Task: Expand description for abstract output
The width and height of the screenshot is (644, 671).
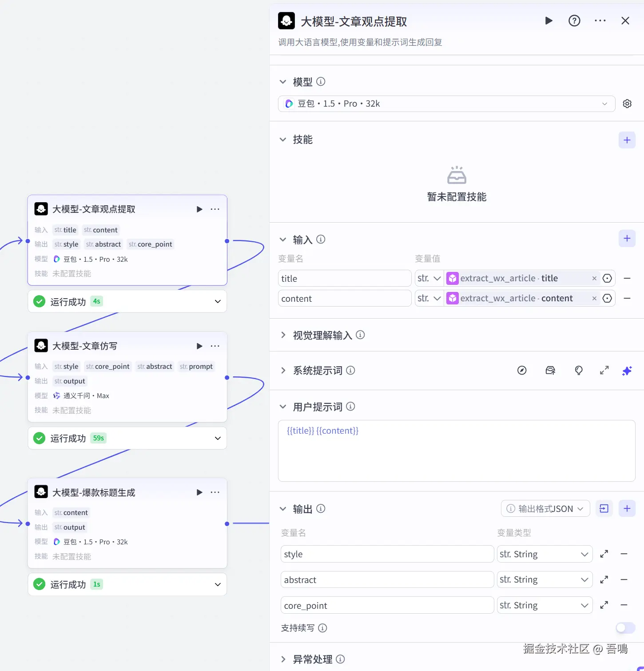Action: [x=604, y=579]
